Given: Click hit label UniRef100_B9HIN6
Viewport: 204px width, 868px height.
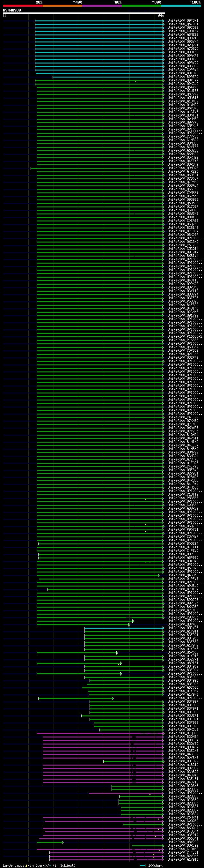Looking at the screenshot, I should pos(183,52).
